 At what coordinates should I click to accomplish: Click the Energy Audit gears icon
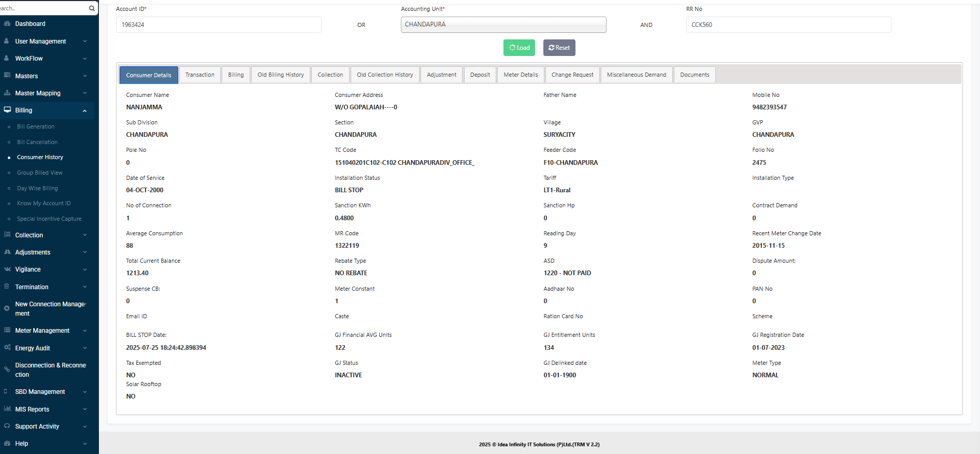[7, 348]
